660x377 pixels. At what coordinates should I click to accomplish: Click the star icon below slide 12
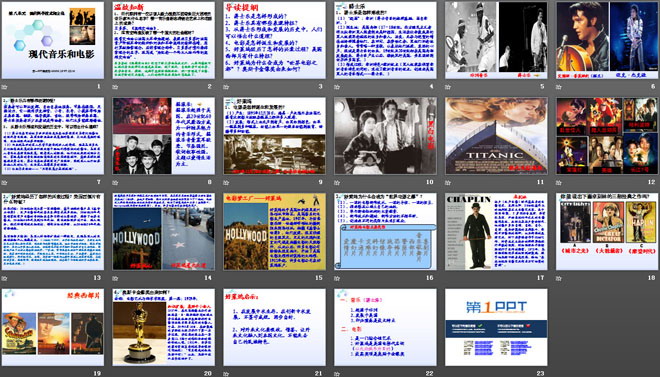click(559, 183)
